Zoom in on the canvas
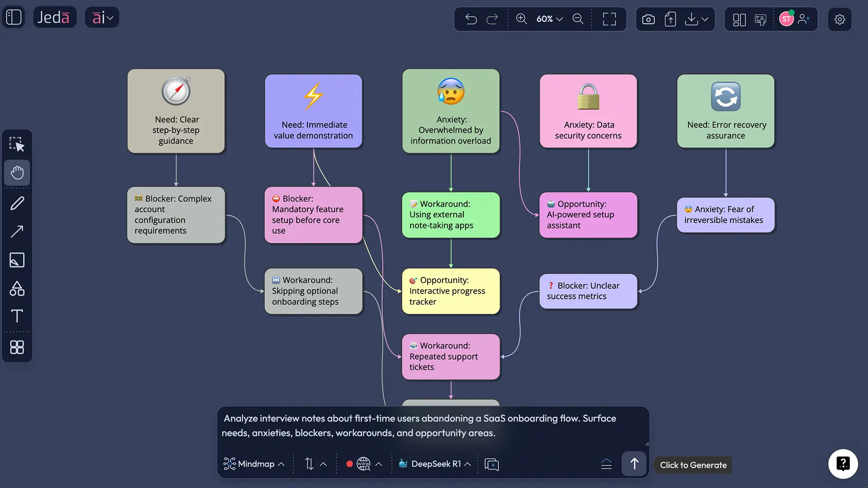868x488 pixels. 522,19
